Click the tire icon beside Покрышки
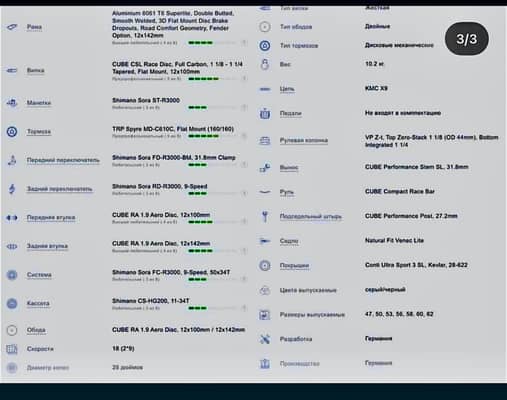Screen dimensions: 507x400 (265, 266)
